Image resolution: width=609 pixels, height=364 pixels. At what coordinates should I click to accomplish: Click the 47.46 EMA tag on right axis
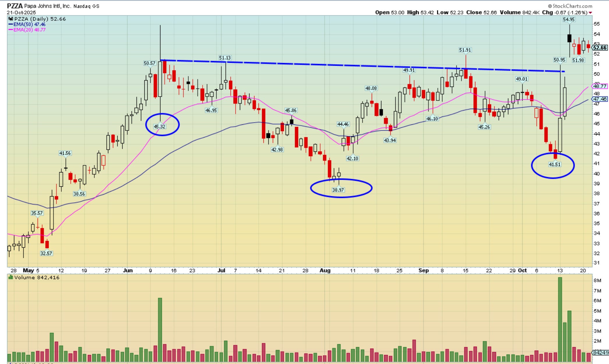pos(600,99)
